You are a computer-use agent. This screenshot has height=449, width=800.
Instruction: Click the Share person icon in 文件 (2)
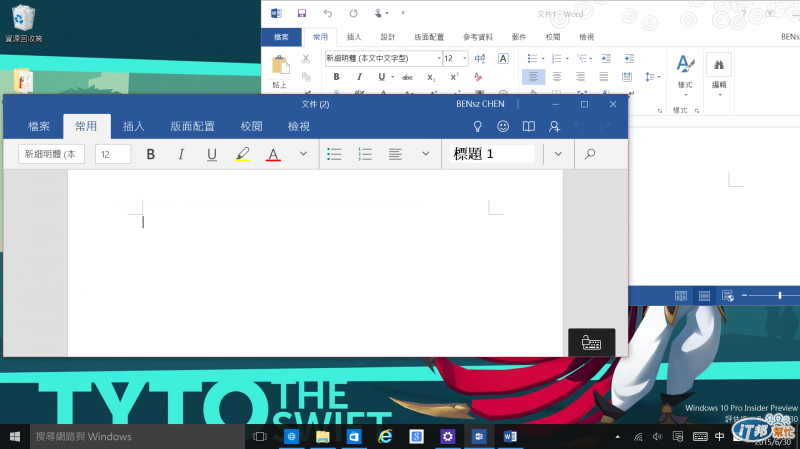(x=555, y=127)
